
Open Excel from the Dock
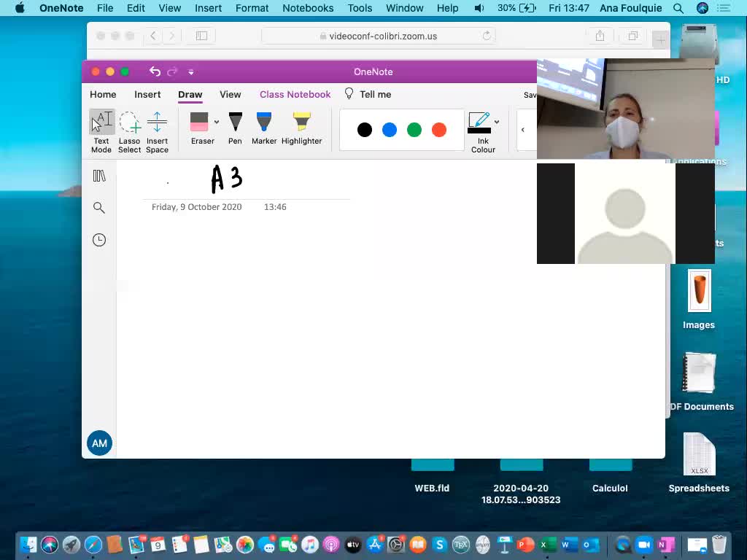[547, 545]
